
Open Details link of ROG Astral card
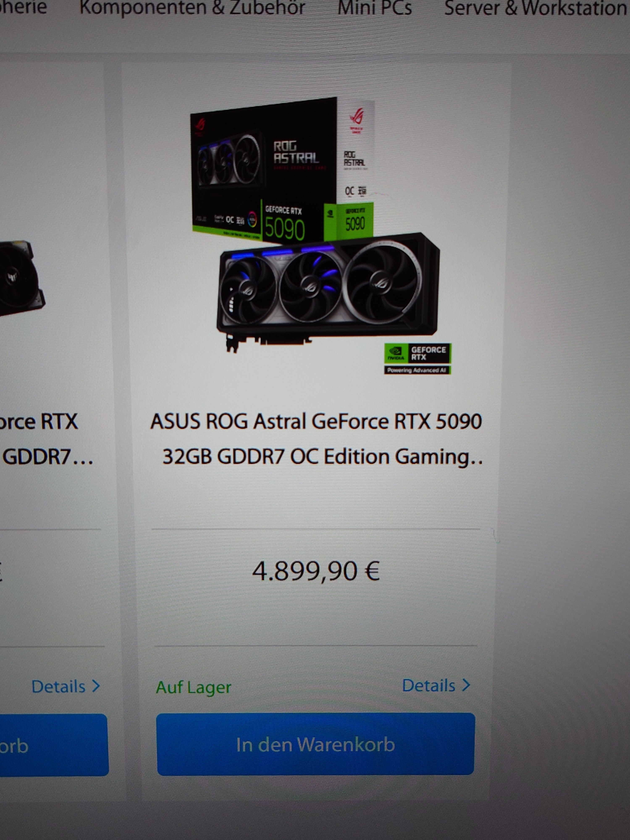(x=429, y=685)
